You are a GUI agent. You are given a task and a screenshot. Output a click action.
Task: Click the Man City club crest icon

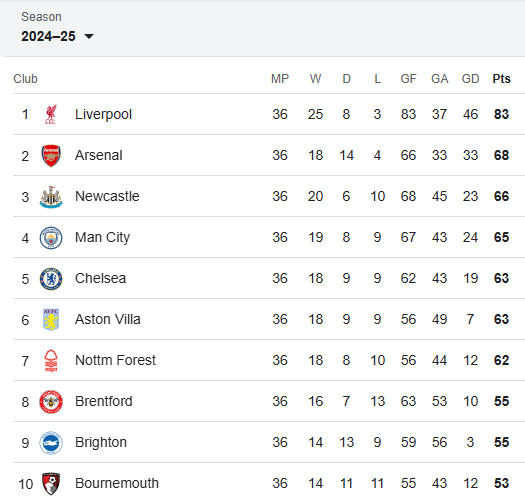[51, 238]
